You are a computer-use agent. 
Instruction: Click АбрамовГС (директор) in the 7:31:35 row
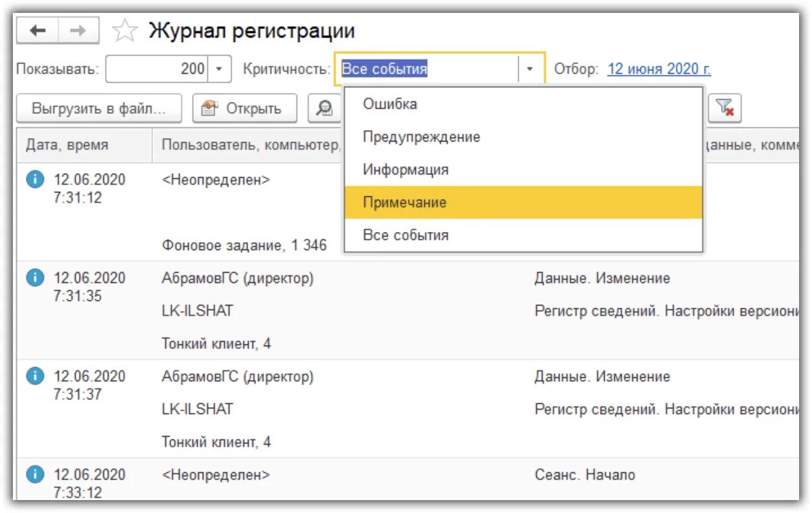[238, 278]
